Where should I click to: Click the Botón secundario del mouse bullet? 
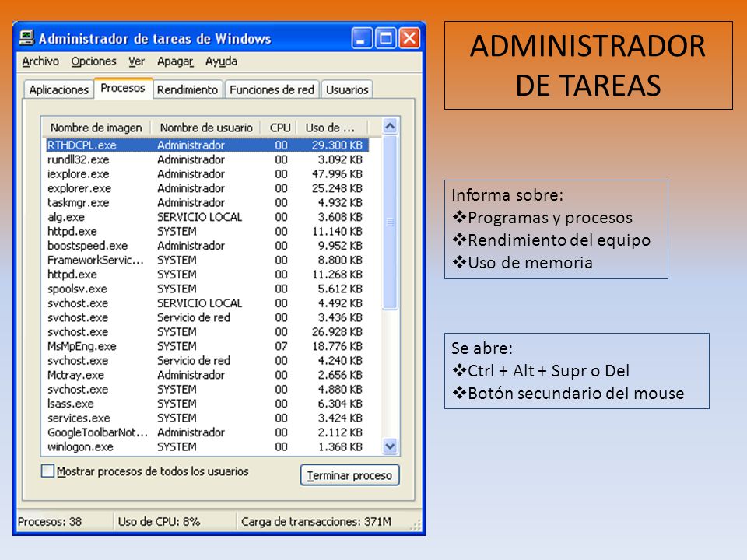point(568,394)
